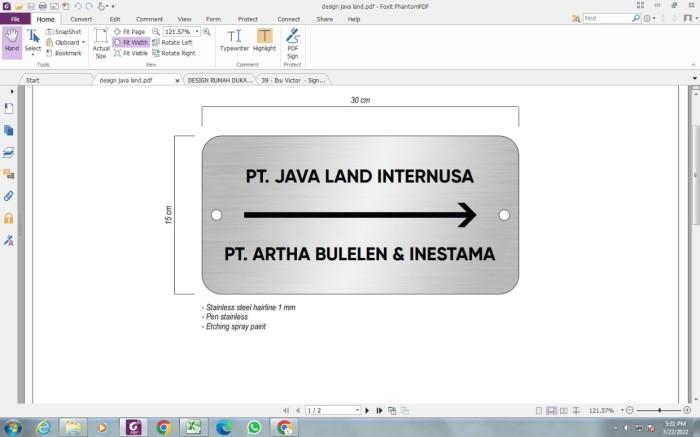Open the advanced search icon left of Find
The height and width of the screenshot is (437, 700).
(x=576, y=19)
